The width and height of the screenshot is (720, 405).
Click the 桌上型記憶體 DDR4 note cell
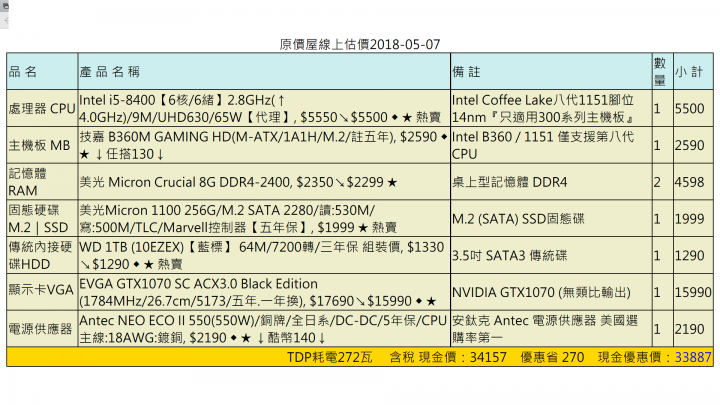click(x=551, y=182)
